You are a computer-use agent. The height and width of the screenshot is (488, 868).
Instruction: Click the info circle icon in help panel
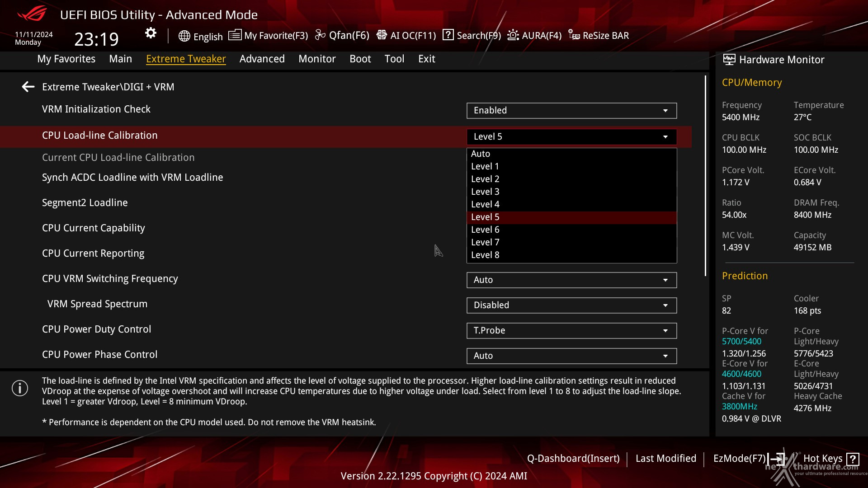[20, 388]
